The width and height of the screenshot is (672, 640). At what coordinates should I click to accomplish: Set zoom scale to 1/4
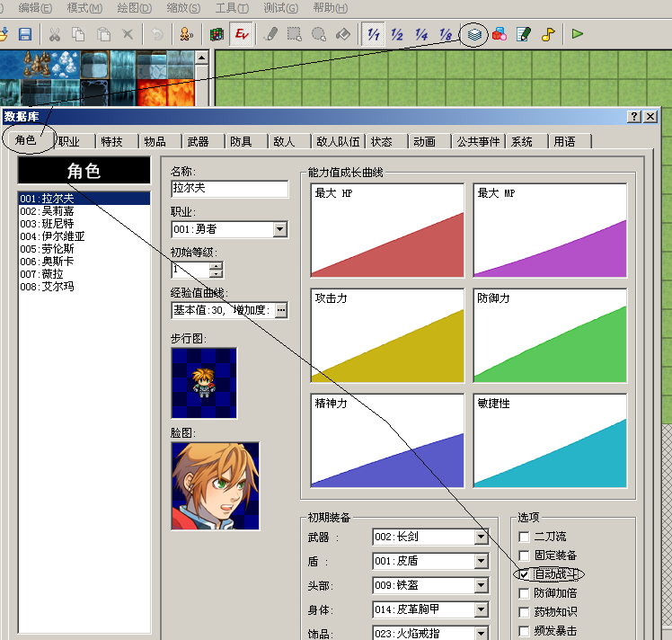[421, 34]
